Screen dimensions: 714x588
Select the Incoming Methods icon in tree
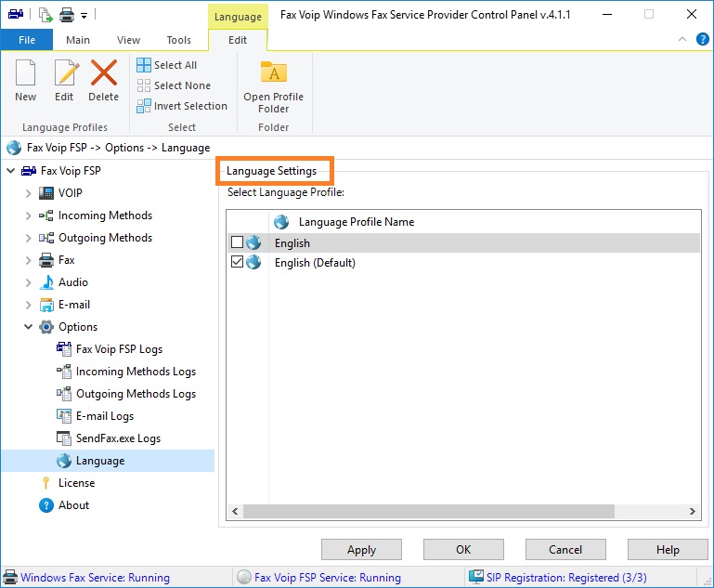pos(46,216)
